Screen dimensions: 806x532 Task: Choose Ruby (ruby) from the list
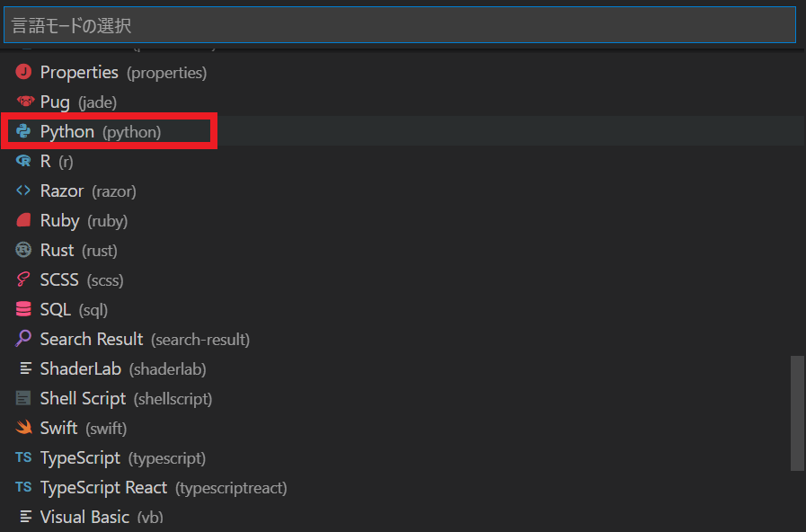pos(403,220)
